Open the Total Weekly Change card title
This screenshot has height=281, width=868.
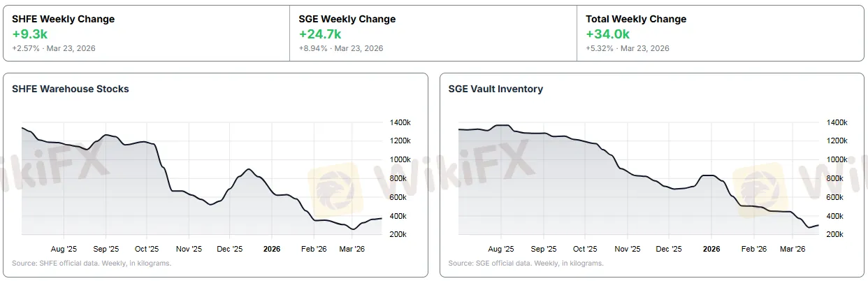[636, 19]
